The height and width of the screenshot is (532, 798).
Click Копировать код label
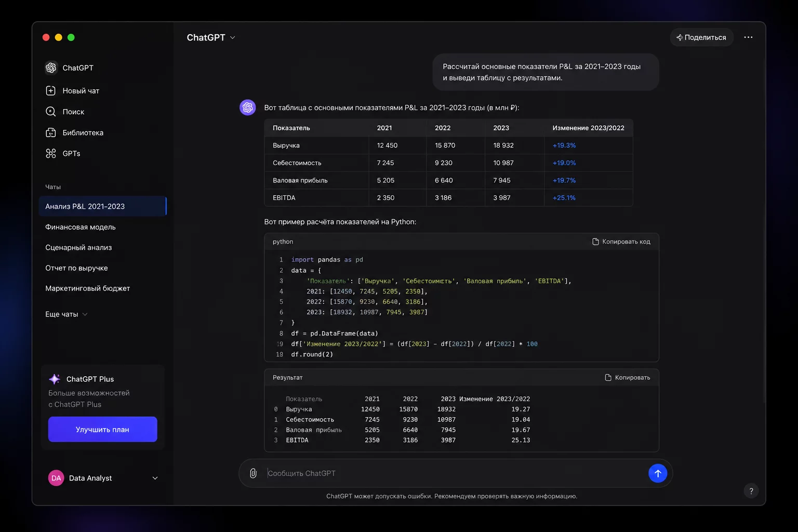[626, 242]
